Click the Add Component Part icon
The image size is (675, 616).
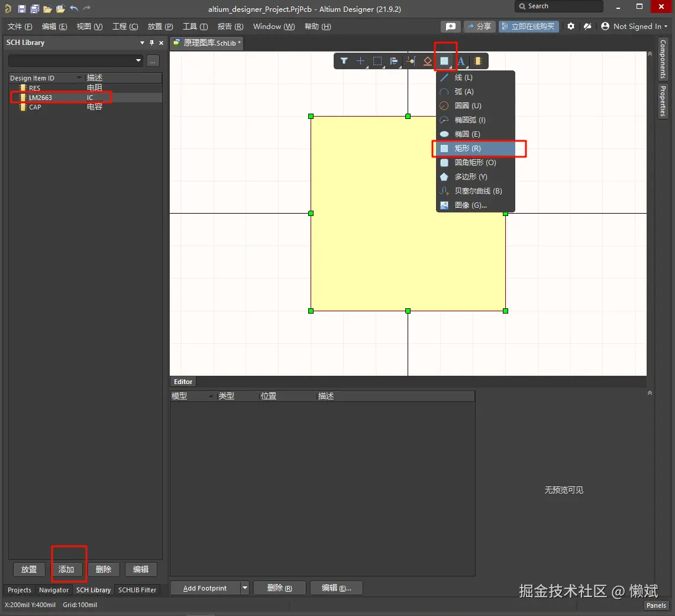click(478, 61)
